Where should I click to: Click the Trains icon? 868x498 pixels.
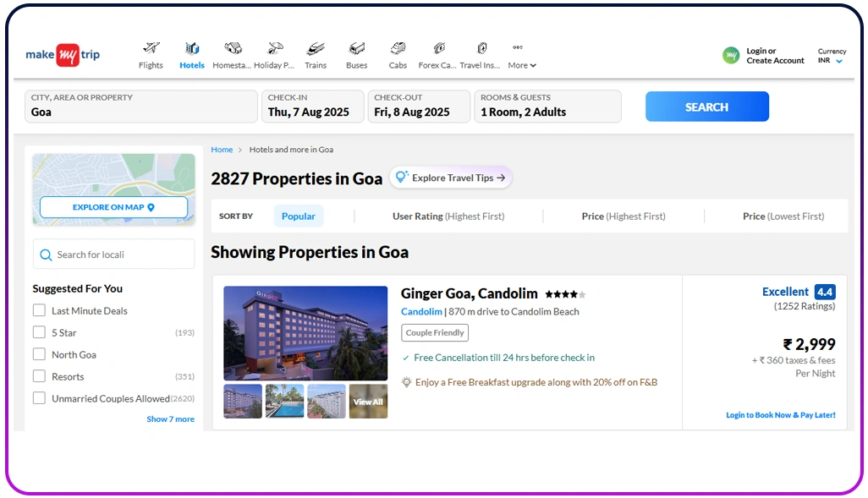pos(316,54)
